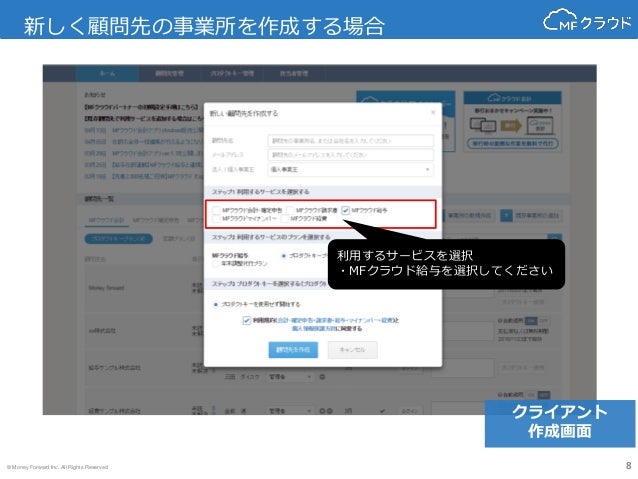Toggle the terms of service agreement checkbox
Screen dimensions: 638x479
(x=247, y=321)
